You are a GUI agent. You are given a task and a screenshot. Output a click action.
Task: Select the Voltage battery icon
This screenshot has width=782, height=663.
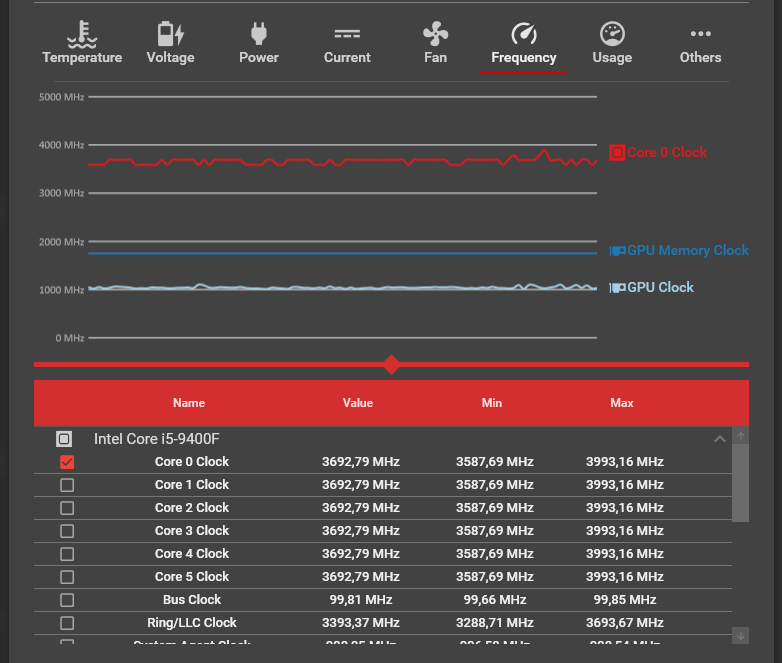[171, 34]
